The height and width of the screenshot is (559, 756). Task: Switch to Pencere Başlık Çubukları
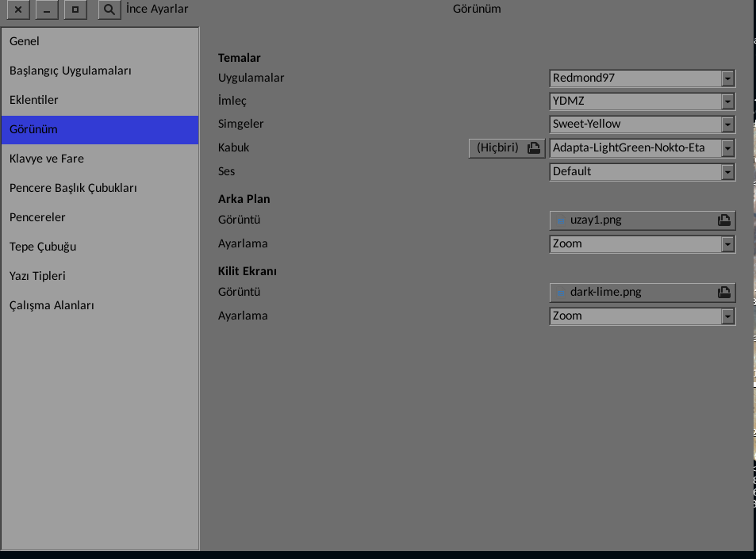click(x=100, y=189)
